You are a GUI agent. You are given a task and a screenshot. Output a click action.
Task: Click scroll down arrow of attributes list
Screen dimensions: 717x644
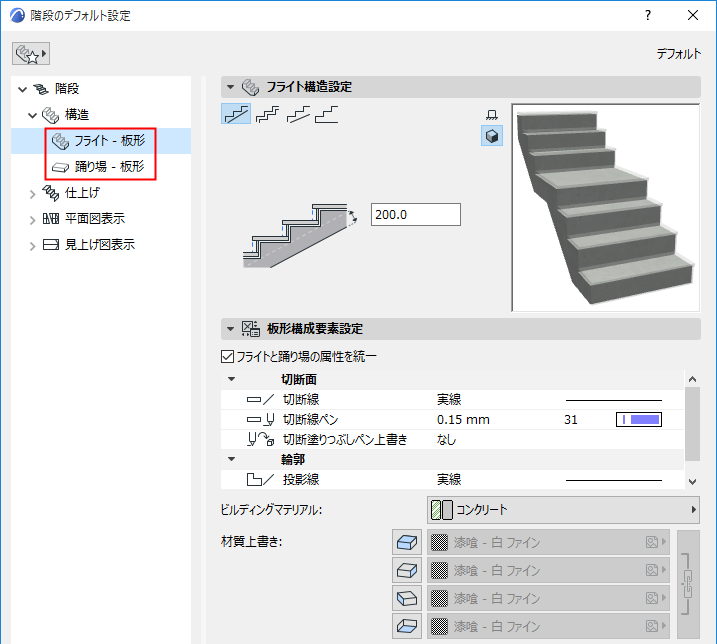692,481
